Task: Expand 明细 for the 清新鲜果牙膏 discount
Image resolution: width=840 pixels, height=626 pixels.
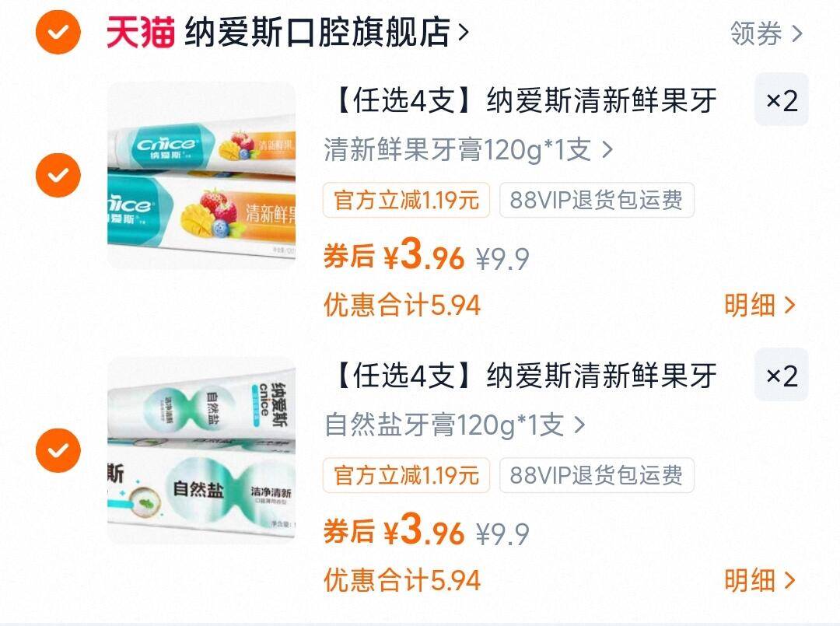Action: click(760, 306)
